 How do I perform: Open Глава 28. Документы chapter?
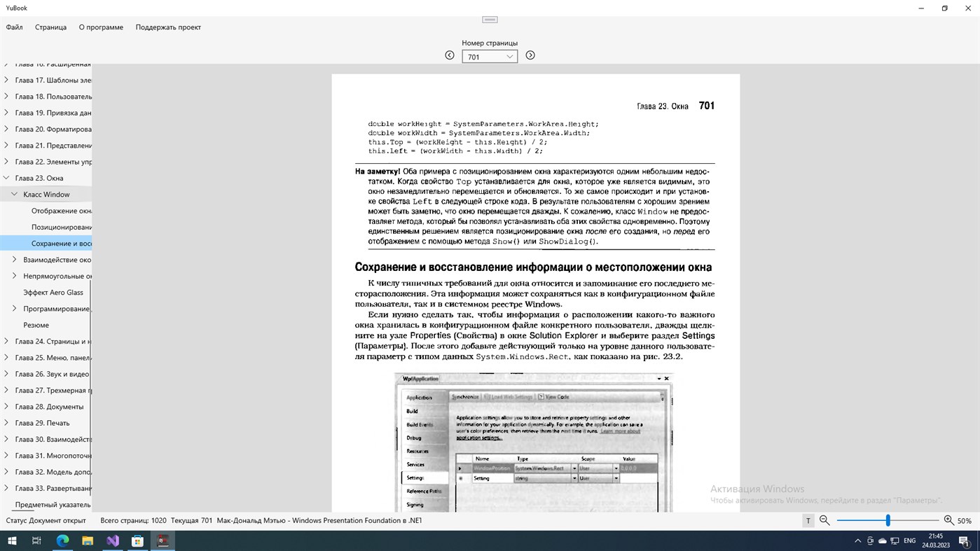pos(49,407)
